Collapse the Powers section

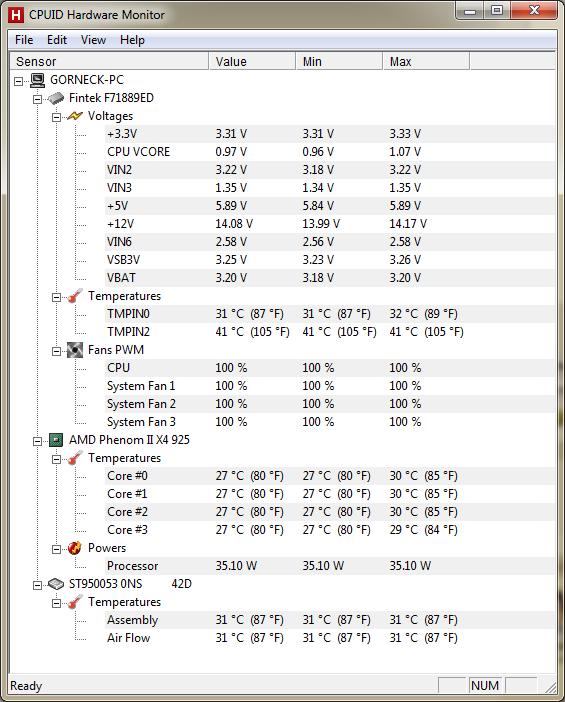[x=56, y=549]
